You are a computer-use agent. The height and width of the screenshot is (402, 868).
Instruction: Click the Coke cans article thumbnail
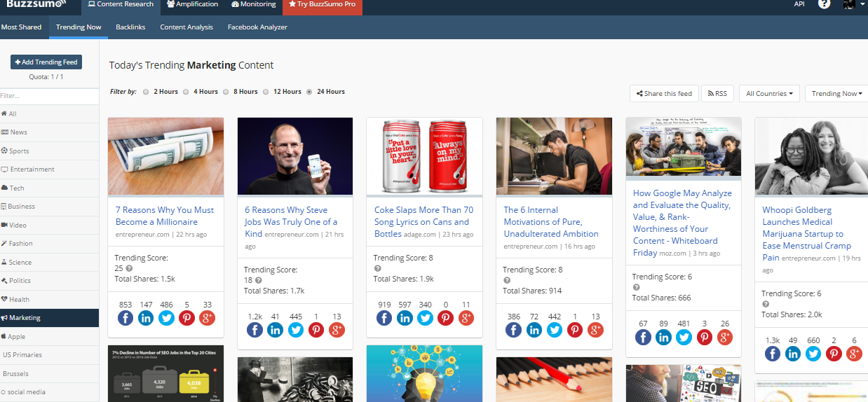(x=424, y=155)
